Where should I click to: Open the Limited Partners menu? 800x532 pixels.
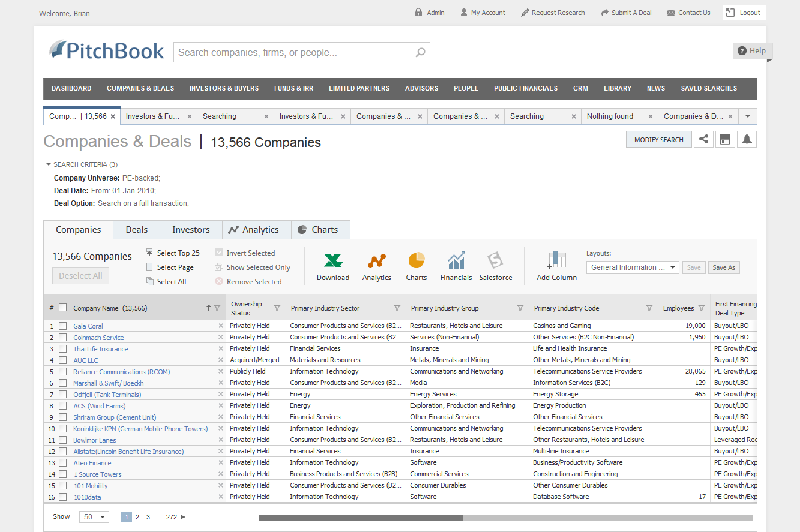click(x=359, y=88)
